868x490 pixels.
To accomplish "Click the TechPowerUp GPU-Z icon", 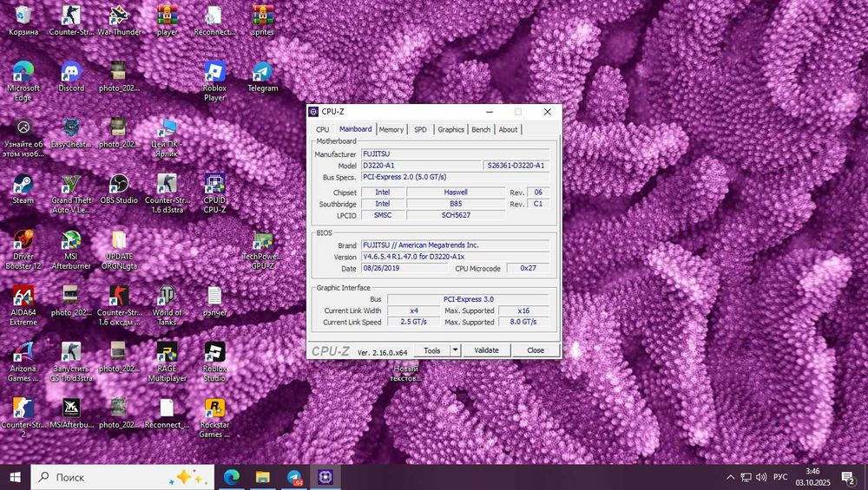I will pyautogui.click(x=262, y=241).
